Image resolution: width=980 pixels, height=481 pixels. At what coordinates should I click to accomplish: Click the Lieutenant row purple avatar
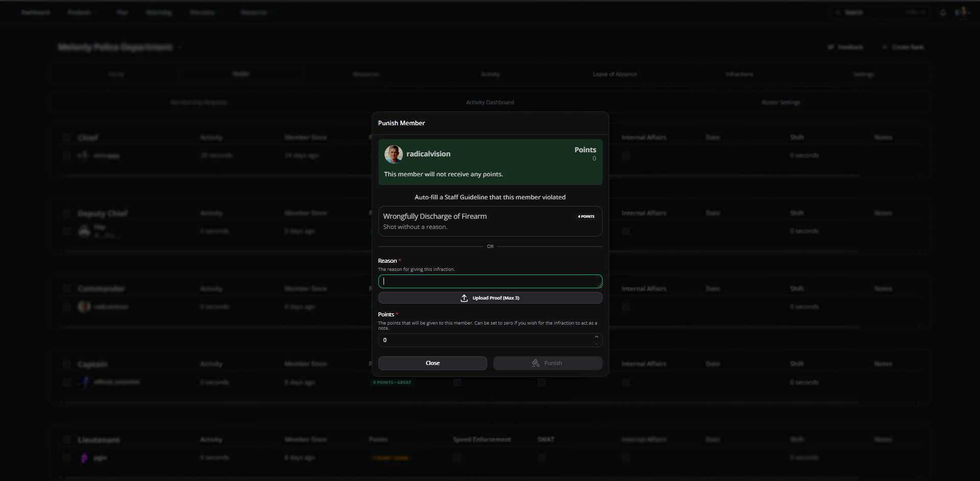click(x=84, y=458)
